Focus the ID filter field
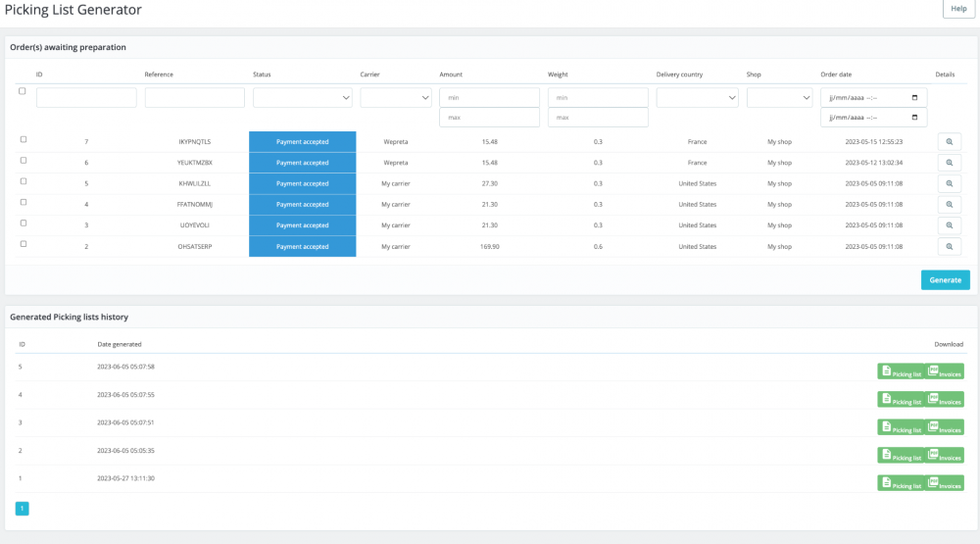This screenshot has width=980, height=544. click(86, 98)
